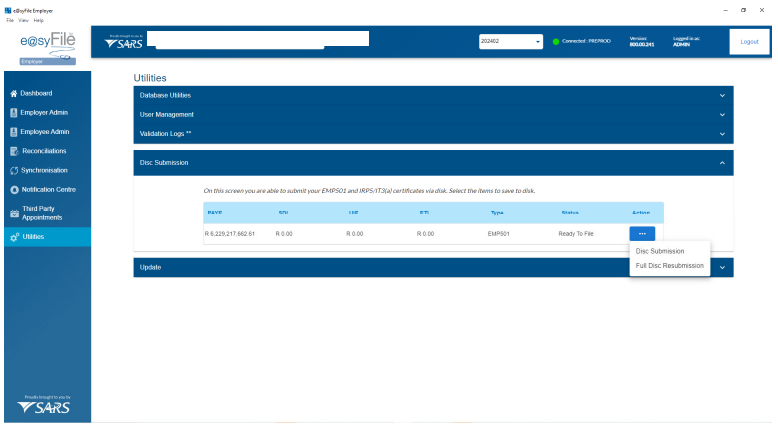This screenshot has width=778, height=427.
Task: Click the Employee Admin sidebar icon
Action: click(x=13, y=132)
